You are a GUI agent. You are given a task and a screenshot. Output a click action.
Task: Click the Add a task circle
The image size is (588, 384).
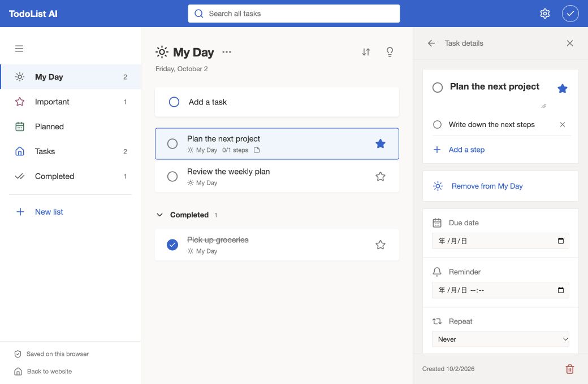(x=174, y=102)
